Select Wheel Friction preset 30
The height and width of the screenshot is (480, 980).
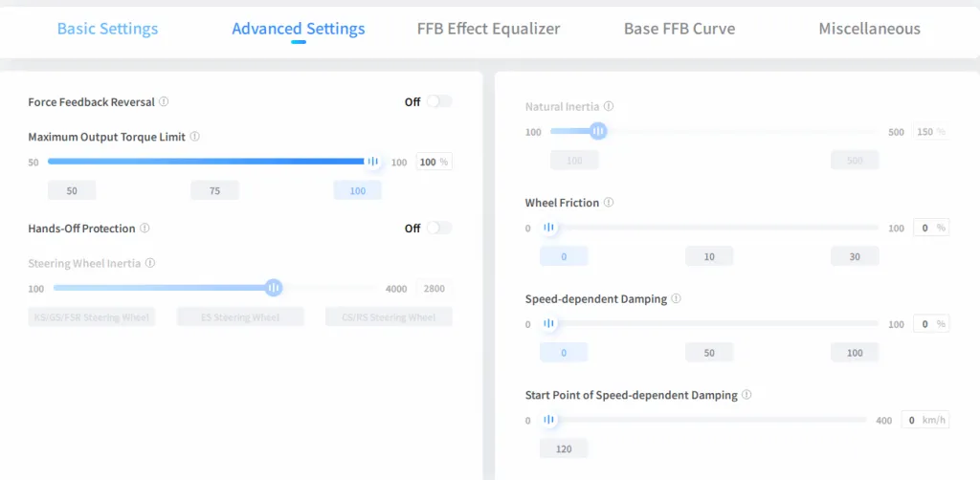[854, 256]
